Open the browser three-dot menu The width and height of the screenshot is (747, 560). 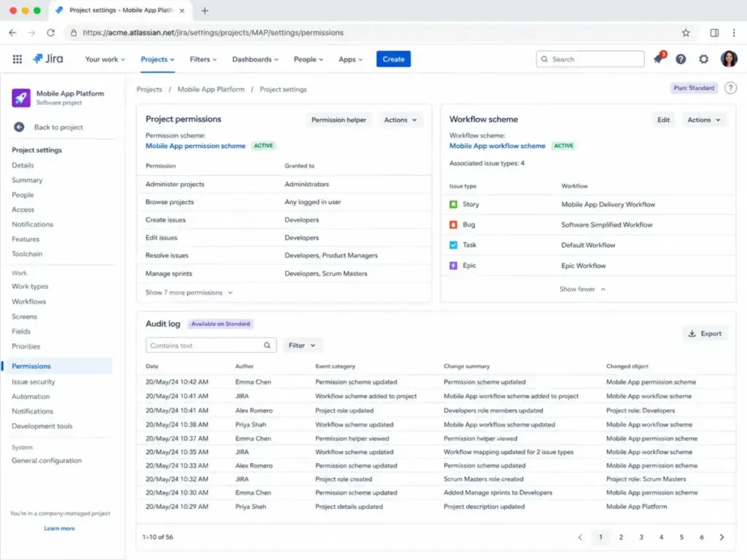tap(734, 32)
